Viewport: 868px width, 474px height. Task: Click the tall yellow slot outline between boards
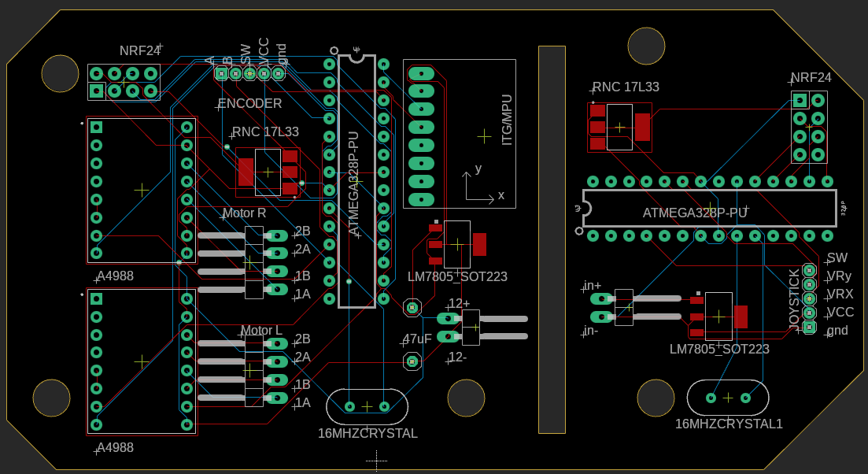point(552,240)
